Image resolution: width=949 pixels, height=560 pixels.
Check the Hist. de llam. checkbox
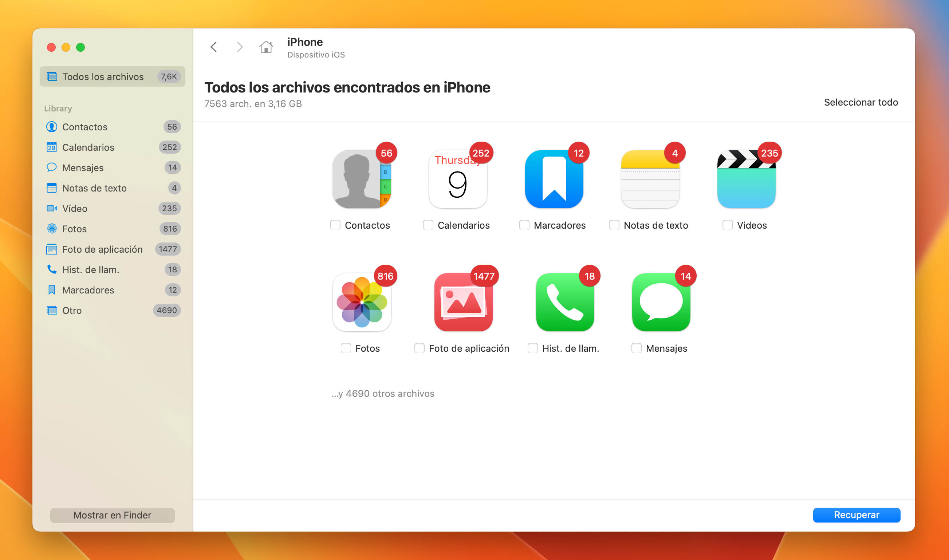(x=532, y=348)
